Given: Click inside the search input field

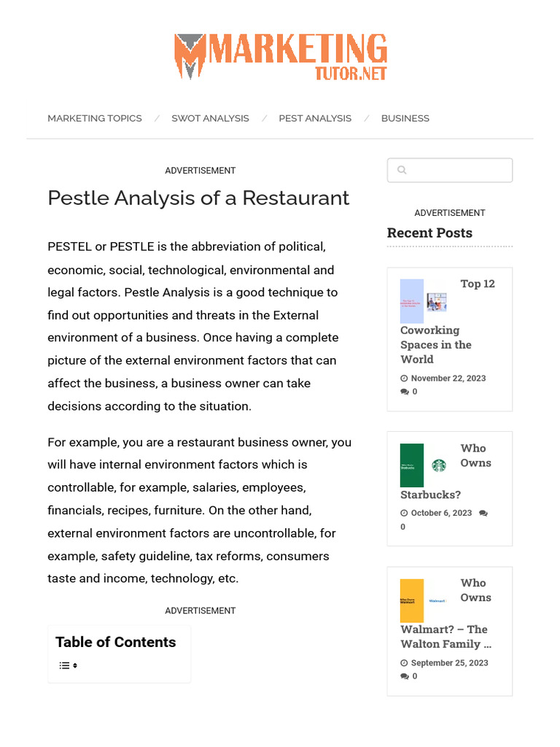Looking at the screenshot, I should pyautogui.click(x=456, y=171).
